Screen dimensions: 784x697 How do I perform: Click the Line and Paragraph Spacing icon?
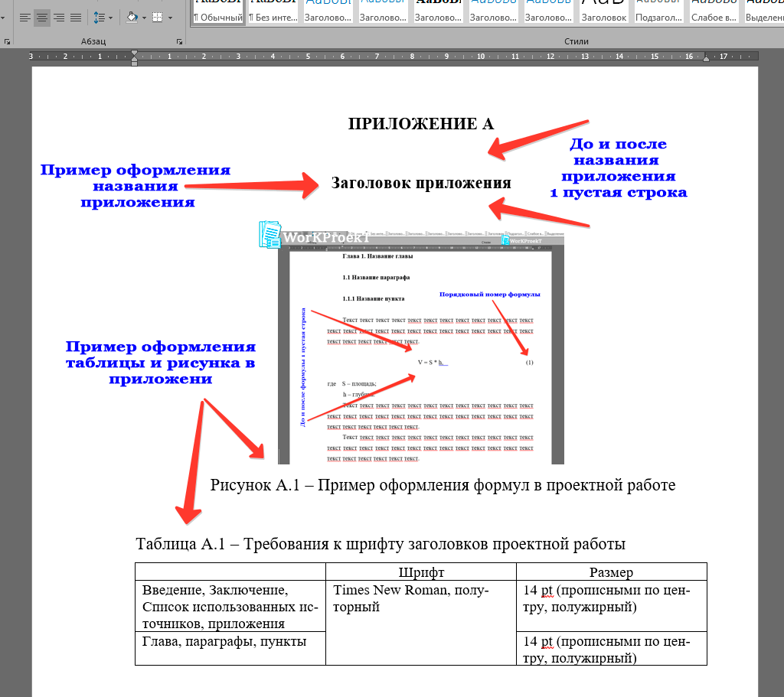[99, 17]
